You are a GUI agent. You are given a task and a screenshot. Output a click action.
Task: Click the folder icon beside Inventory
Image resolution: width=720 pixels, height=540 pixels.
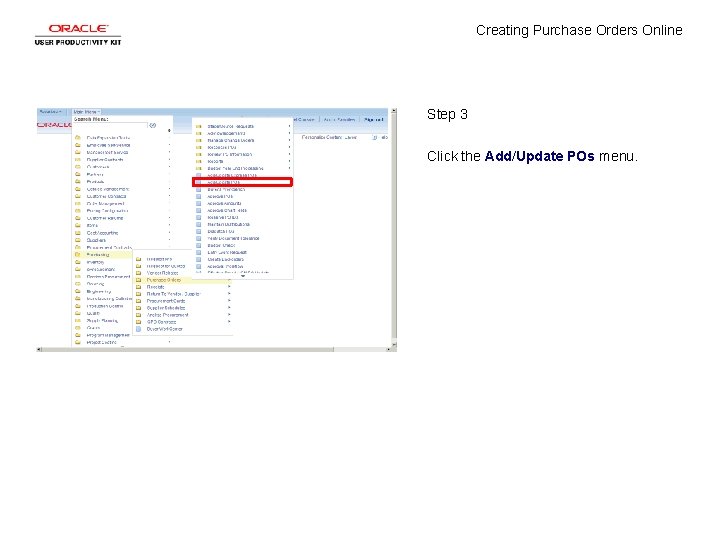pos(78,262)
